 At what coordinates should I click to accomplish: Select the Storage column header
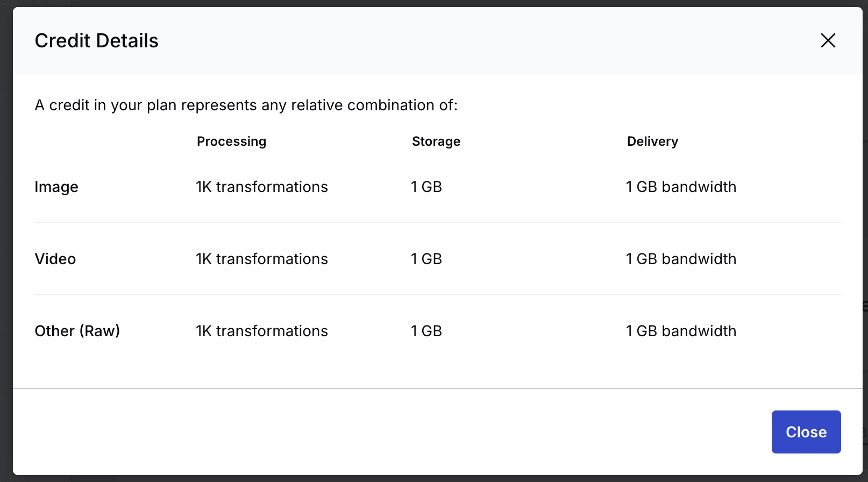click(436, 141)
